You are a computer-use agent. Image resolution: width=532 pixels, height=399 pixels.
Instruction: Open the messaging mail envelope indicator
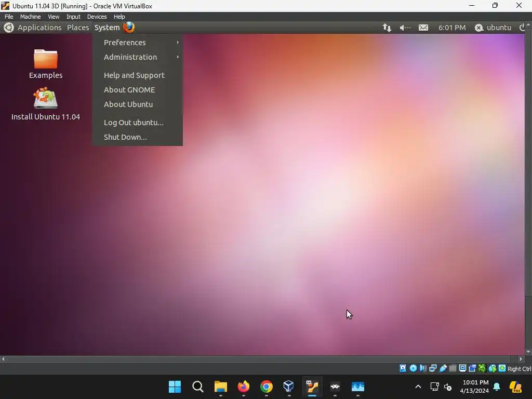coord(423,28)
